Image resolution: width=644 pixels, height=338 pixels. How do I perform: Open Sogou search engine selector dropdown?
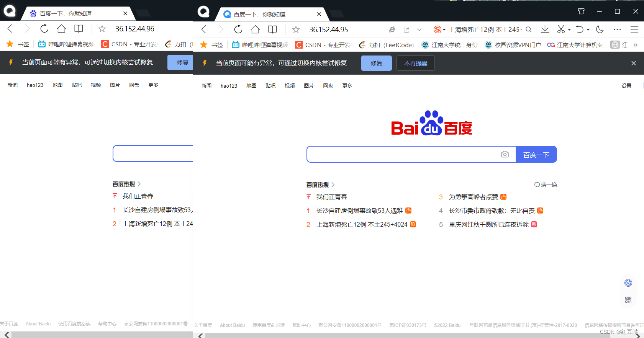pyautogui.click(x=439, y=29)
